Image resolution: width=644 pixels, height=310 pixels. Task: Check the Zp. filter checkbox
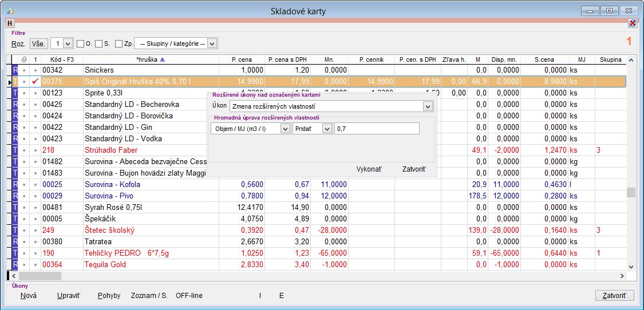[x=118, y=43]
